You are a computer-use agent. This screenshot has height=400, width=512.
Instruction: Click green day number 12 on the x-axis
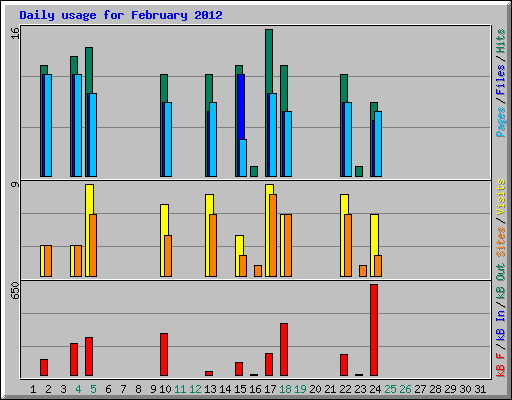coord(195,389)
